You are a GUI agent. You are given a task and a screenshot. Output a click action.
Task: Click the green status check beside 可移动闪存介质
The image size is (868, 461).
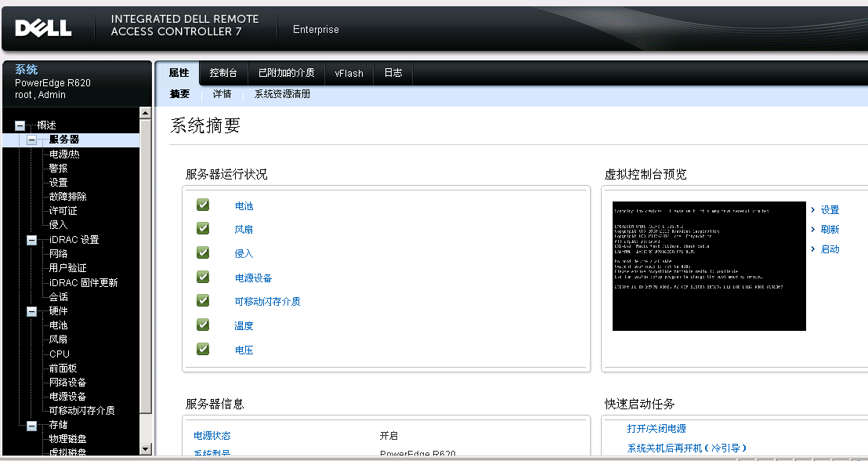coord(203,300)
